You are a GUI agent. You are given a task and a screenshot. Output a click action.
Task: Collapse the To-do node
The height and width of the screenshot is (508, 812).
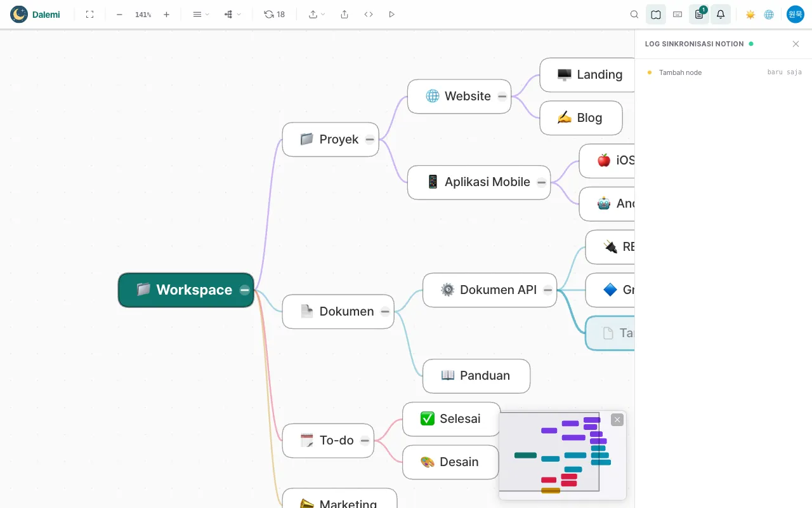coord(365,441)
